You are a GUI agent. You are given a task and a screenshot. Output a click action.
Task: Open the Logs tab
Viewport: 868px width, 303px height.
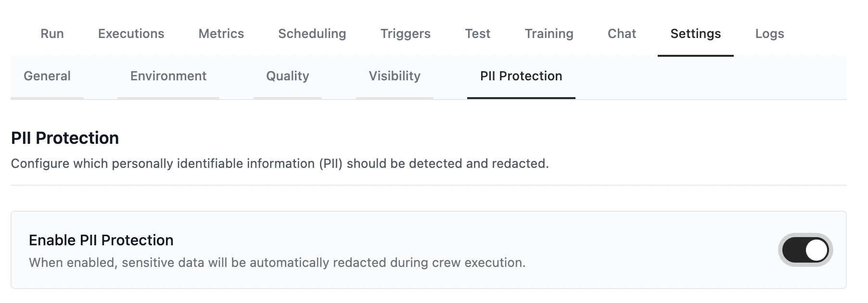(x=769, y=34)
